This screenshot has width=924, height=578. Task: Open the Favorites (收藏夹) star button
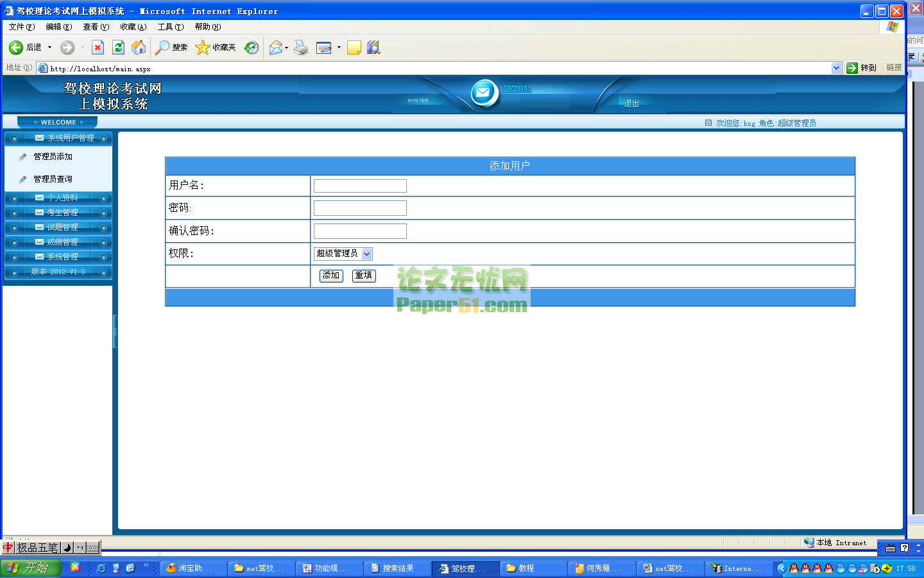click(216, 48)
